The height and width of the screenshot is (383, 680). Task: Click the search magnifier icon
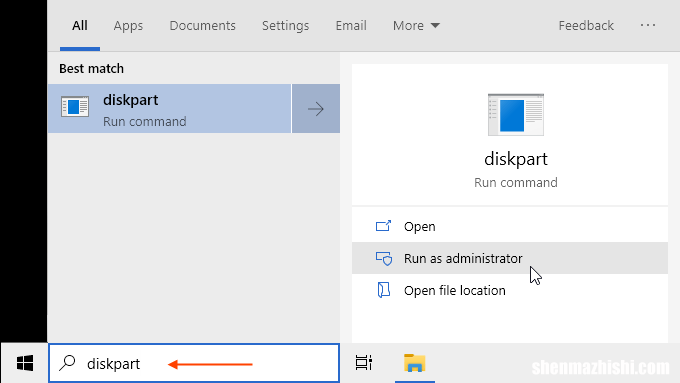pos(68,363)
